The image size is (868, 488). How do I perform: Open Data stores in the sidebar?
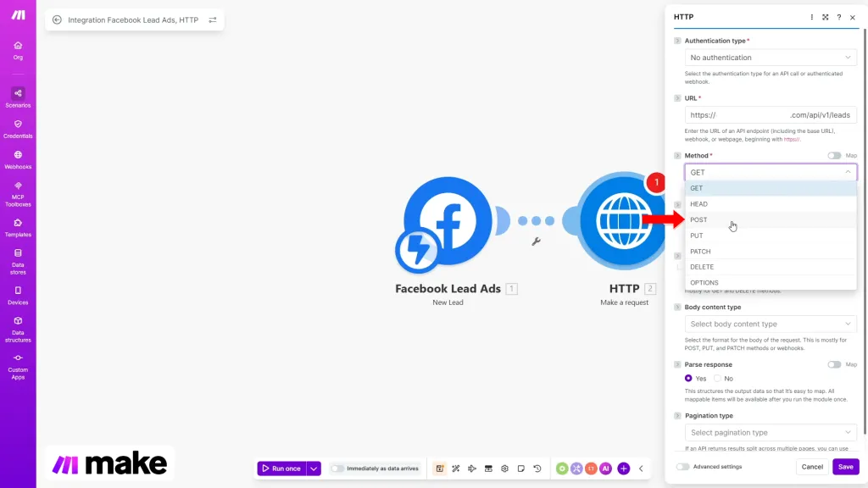tap(18, 262)
